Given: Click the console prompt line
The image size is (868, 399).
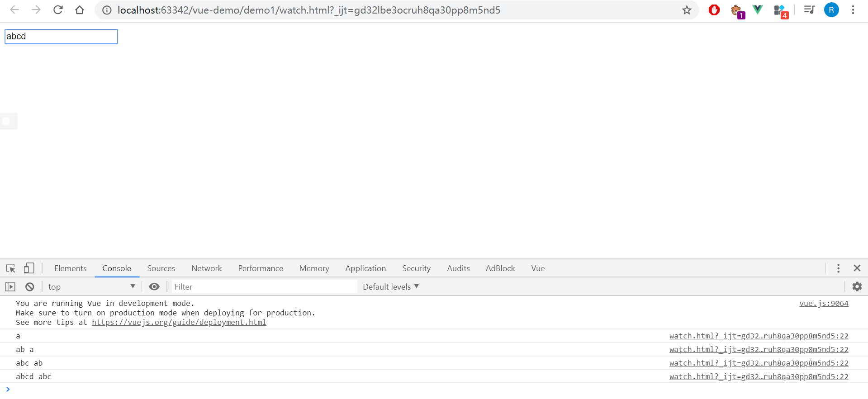Looking at the screenshot, I should point(434,390).
